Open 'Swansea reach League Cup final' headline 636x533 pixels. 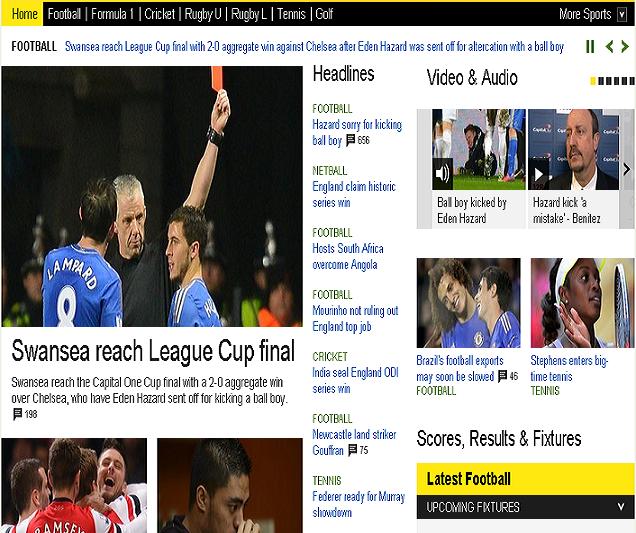[x=153, y=351]
